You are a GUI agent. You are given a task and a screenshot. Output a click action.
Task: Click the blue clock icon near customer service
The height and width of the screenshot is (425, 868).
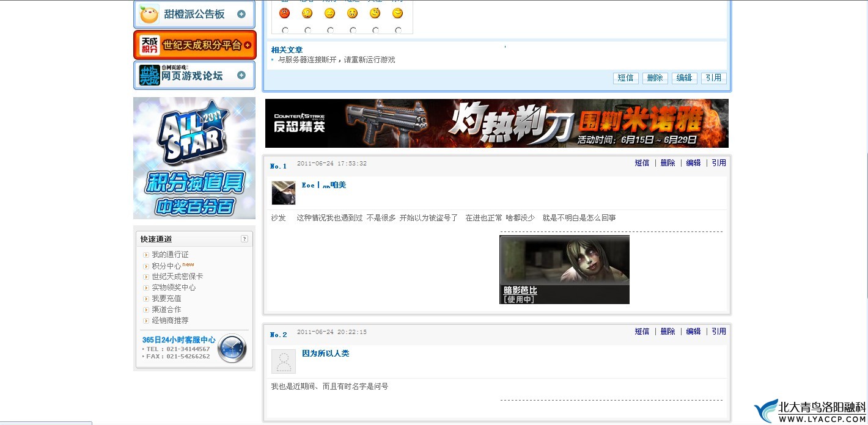coord(232,349)
